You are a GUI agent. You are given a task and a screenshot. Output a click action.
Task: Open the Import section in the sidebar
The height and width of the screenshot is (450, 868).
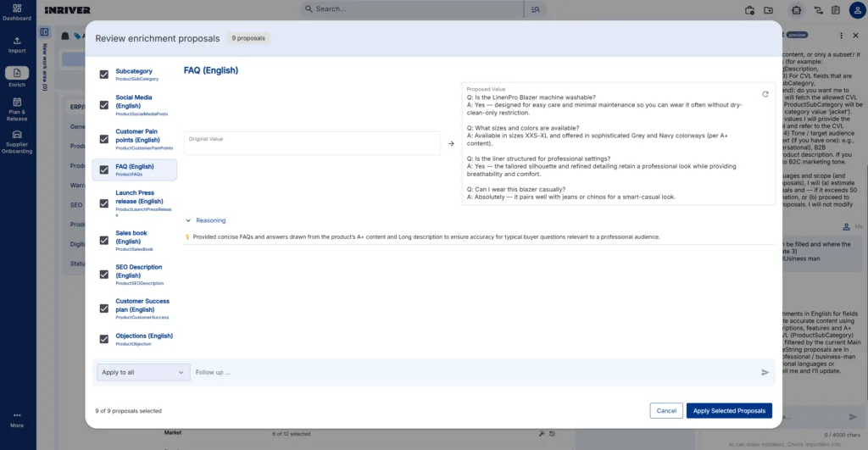coord(17,45)
